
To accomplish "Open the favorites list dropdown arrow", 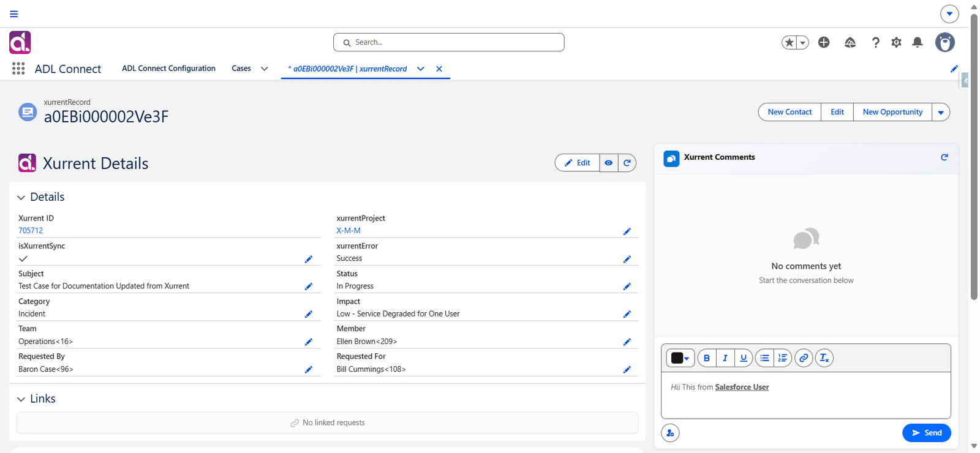I will (802, 42).
